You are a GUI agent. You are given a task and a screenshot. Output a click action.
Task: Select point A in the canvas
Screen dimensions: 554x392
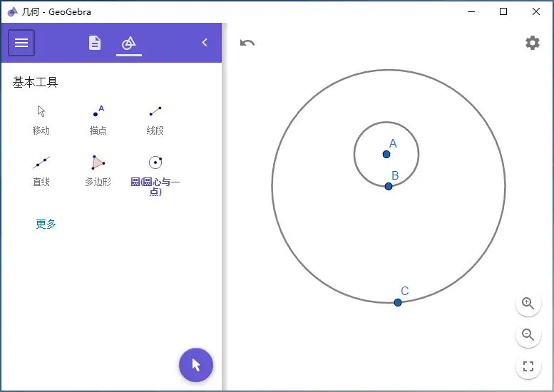[386, 155]
